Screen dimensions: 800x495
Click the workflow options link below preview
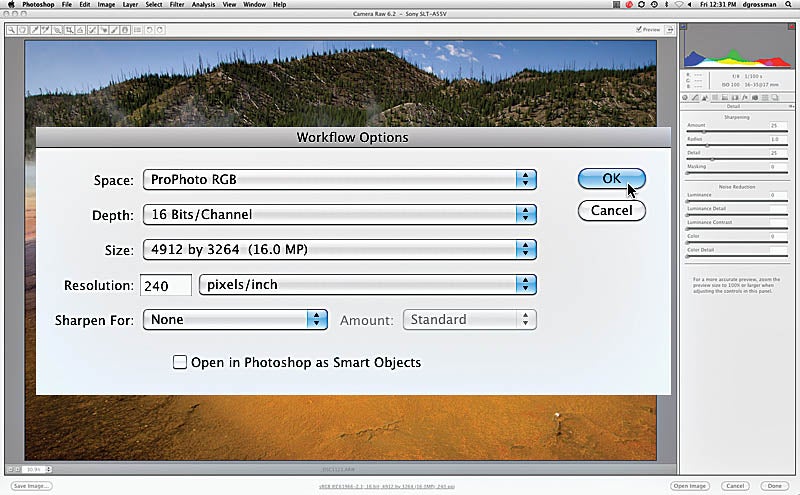[386, 486]
